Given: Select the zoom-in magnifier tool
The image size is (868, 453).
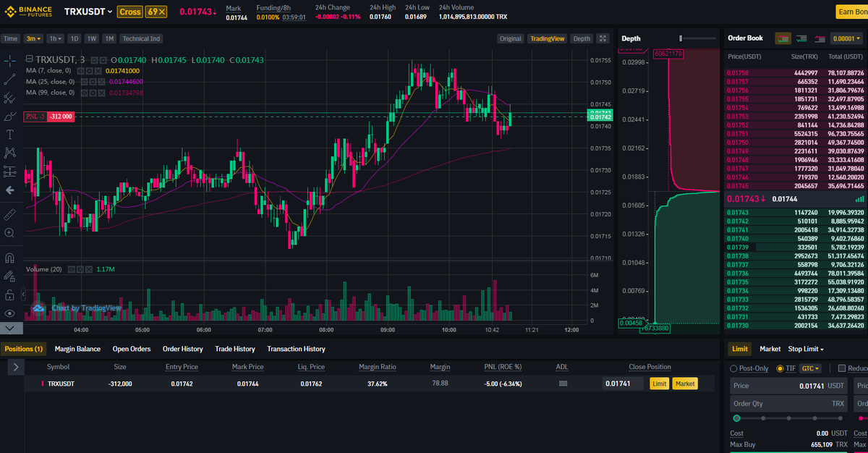Looking at the screenshot, I should click(9, 233).
